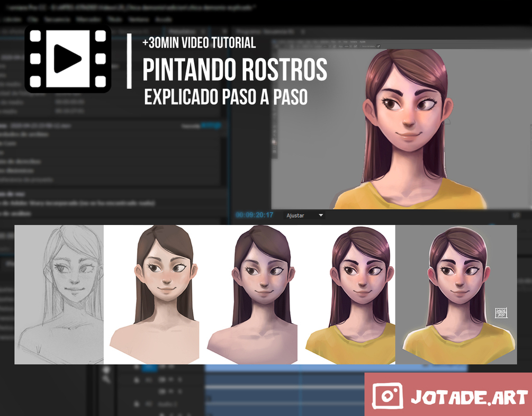The height and width of the screenshot is (416, 532).
Task: Select final portrait on the gray background
Action: click(456, 294)
